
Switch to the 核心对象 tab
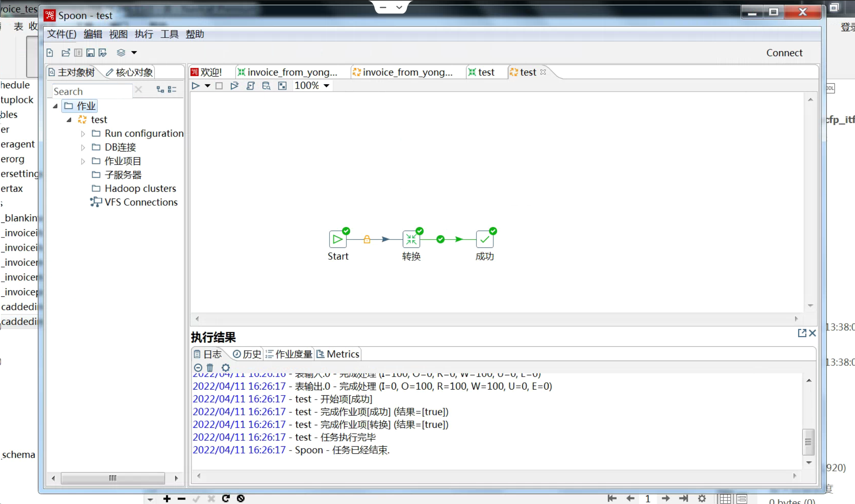pyautogui.click(x=130, y=72)
